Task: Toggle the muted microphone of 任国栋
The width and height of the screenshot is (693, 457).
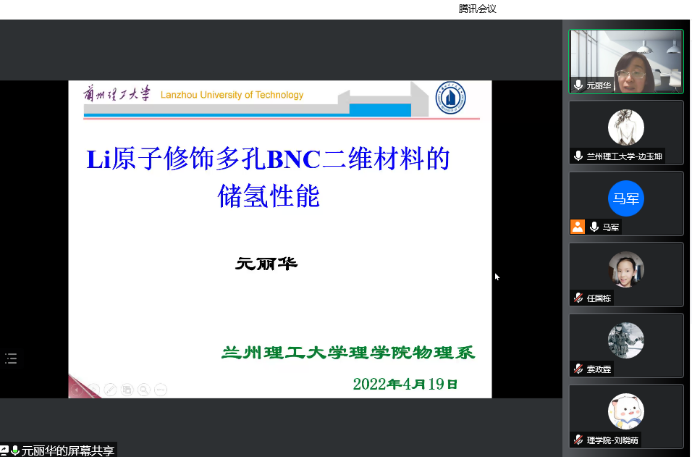Action: click(578, 297)
